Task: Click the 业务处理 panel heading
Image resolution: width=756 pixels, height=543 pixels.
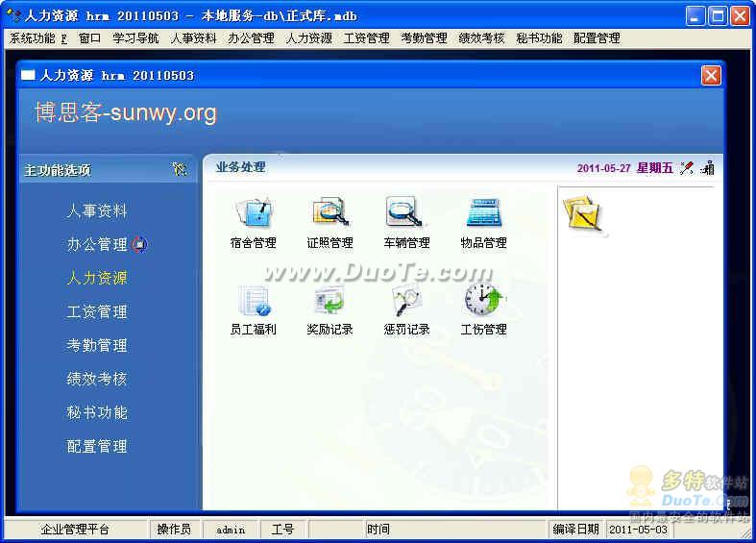Action: (240, 167)
